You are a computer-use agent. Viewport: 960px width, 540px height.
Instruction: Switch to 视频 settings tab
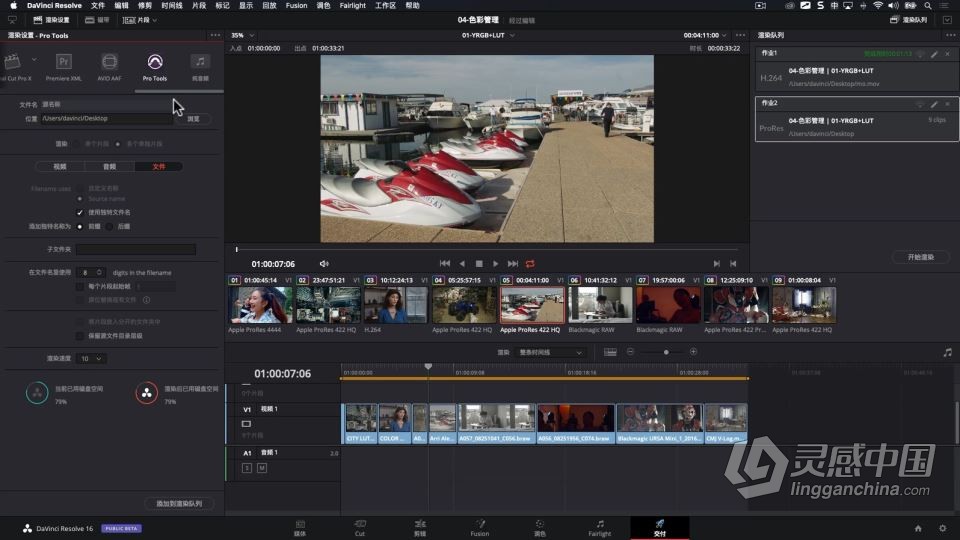(x=60, y=167)
